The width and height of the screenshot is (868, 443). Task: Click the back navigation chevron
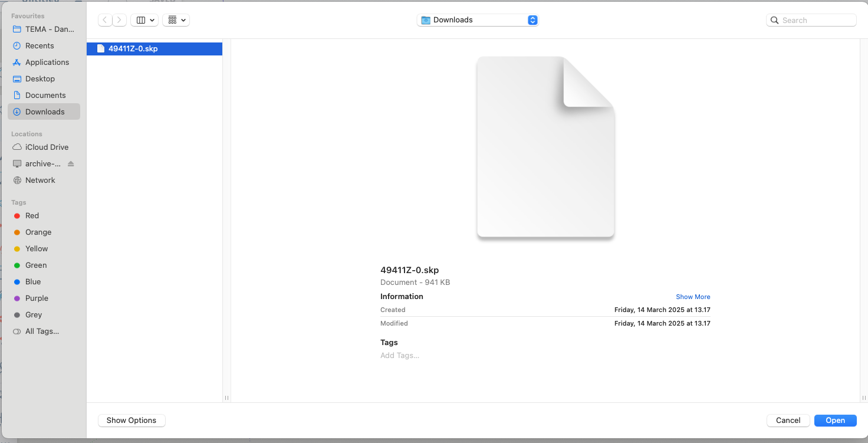(105, 20)
